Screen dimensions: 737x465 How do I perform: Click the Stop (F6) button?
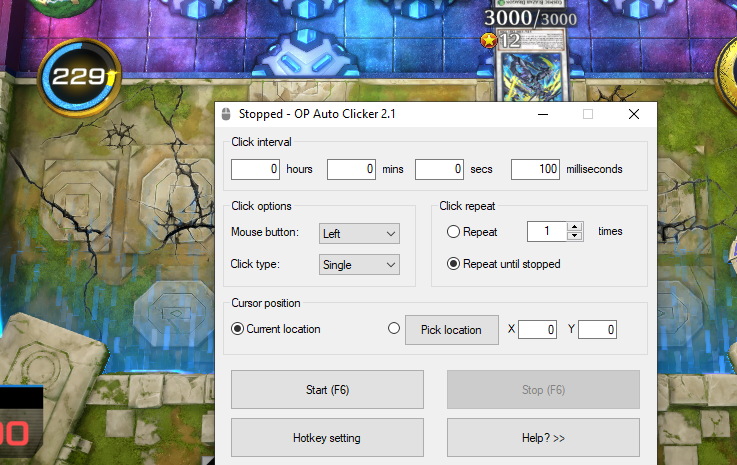click(x=543, y=390)
